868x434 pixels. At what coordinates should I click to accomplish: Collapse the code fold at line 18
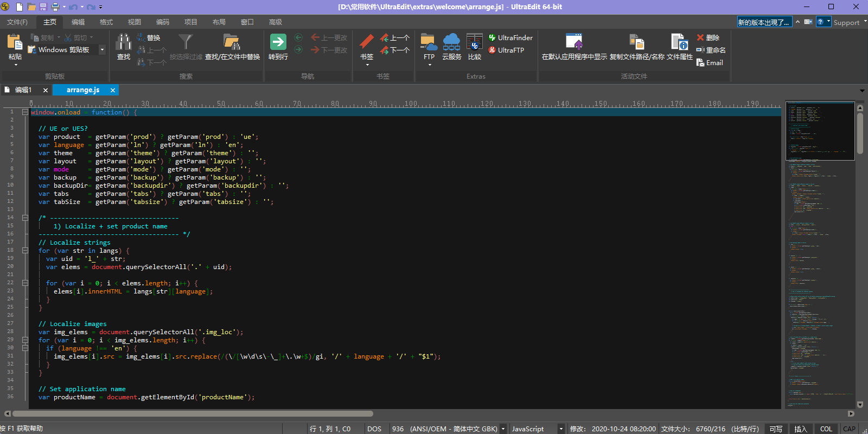click(x=25, y=251)
